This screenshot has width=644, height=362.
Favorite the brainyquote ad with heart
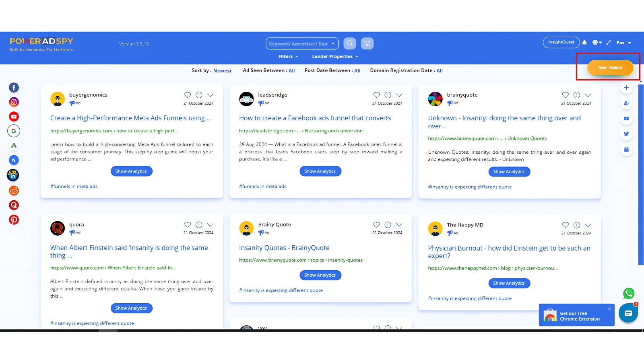coord(566,95)
